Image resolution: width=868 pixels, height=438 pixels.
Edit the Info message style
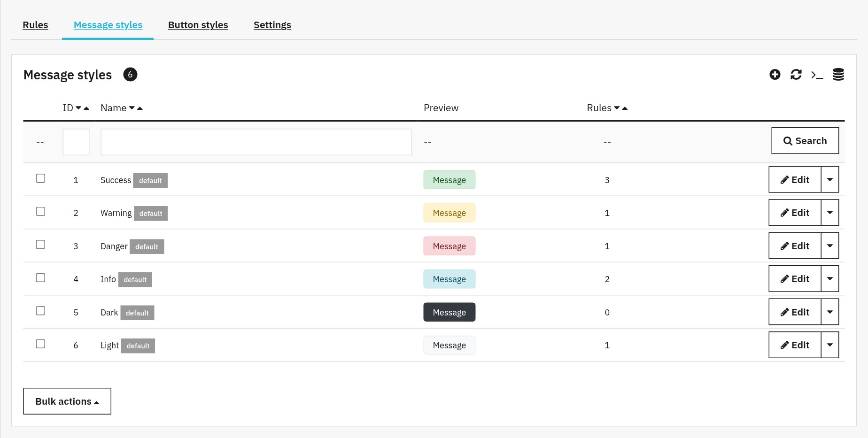tap(795, 279)
